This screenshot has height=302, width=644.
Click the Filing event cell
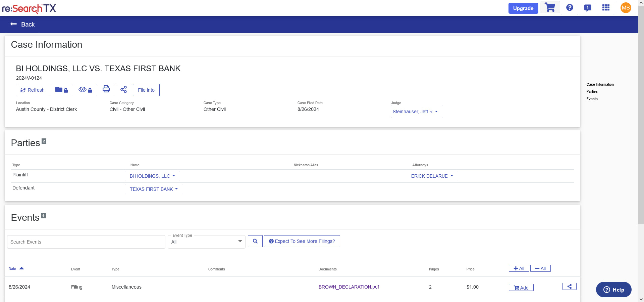tap(77, 287)
